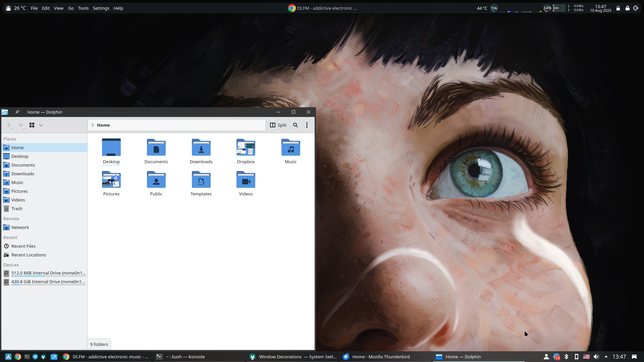Select the Documents folder icon
Image resolution: width=644 pixels, height=362 pixels.
coord(156,147)
